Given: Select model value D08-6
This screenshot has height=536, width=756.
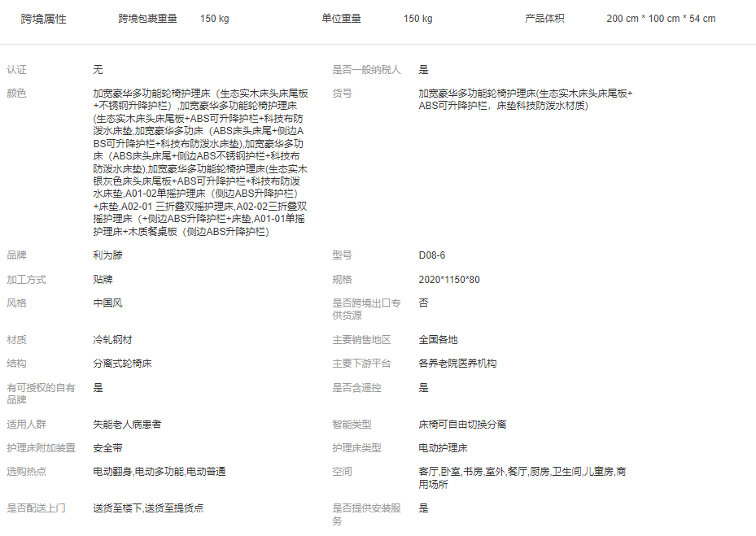Looking at the screenshot, I should tap(432, 255).
